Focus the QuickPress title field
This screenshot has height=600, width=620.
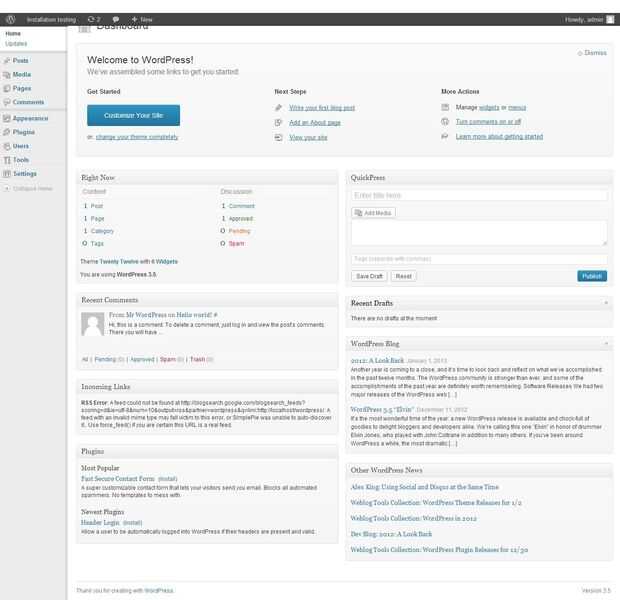click(479, 195)
